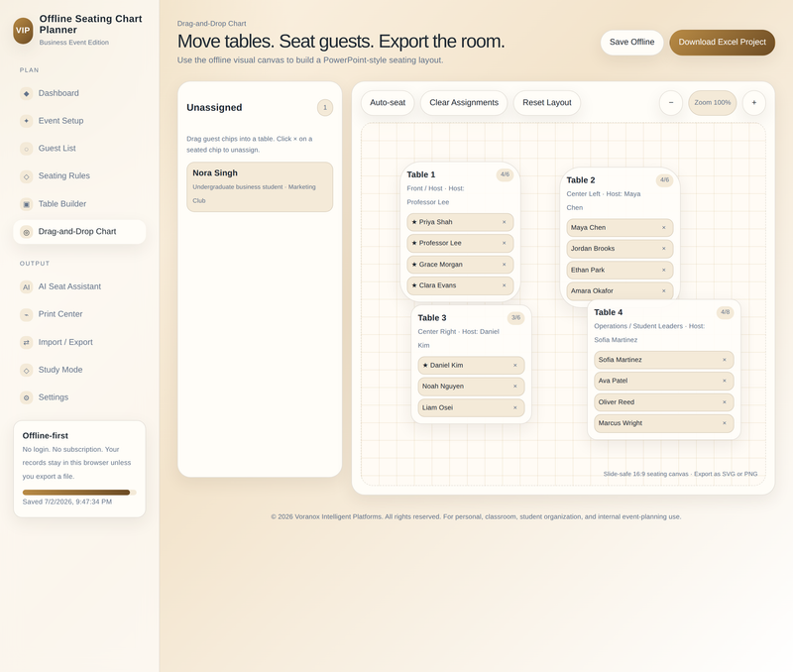Click the Table 1 card title
793x672 pixels.
click(420, 174)
